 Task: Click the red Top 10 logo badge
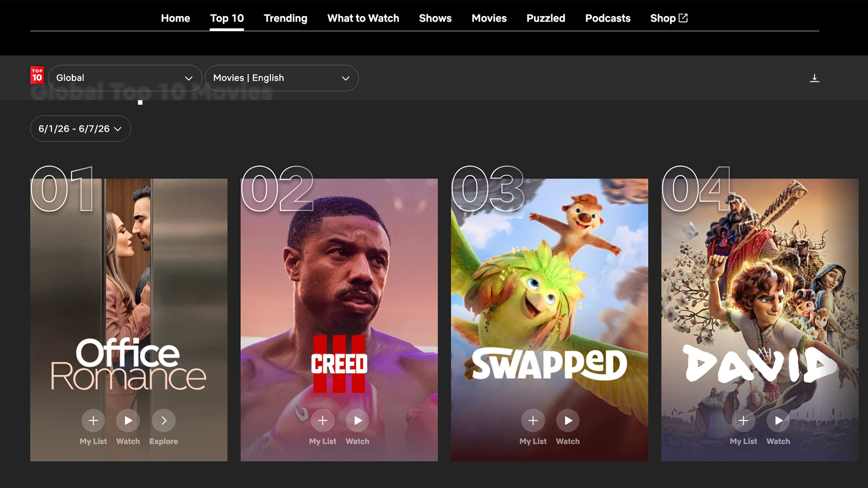[x=37, y=75]
